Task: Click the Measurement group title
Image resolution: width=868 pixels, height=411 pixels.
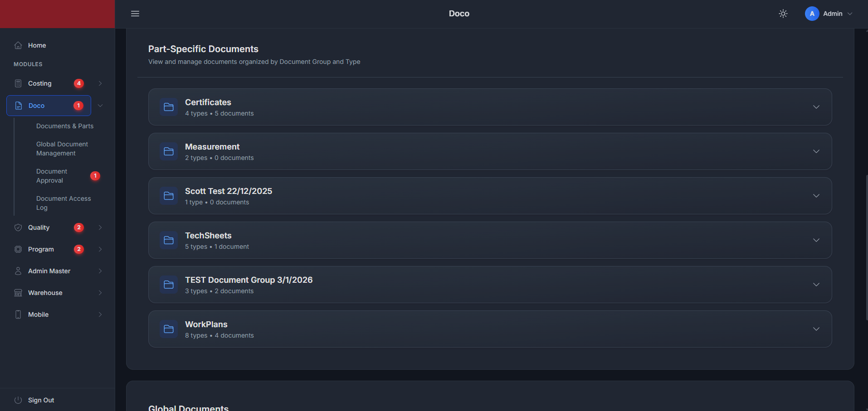Action: 212,147
